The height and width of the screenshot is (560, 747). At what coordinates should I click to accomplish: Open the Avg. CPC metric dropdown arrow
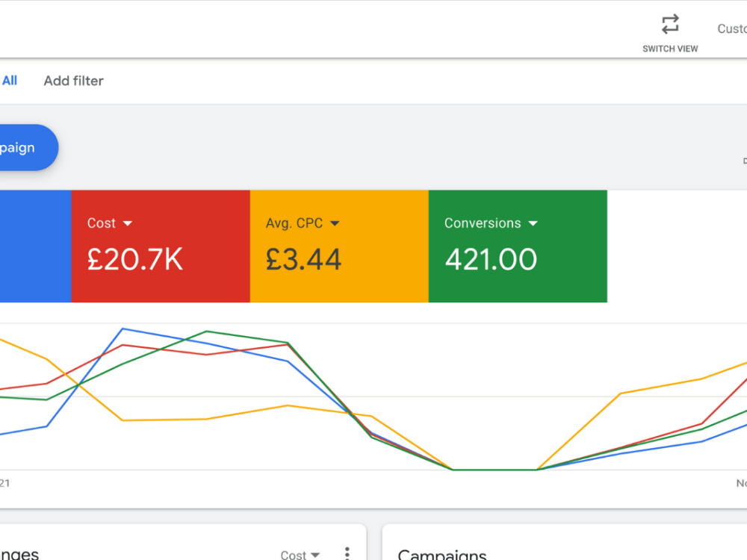coord(335,223)
